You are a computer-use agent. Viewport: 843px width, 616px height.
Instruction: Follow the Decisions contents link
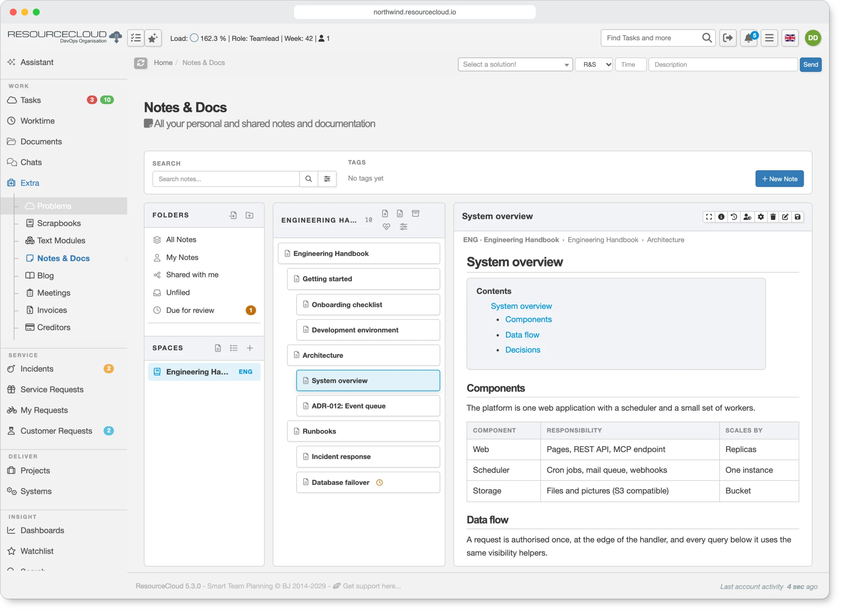point(523,349)
